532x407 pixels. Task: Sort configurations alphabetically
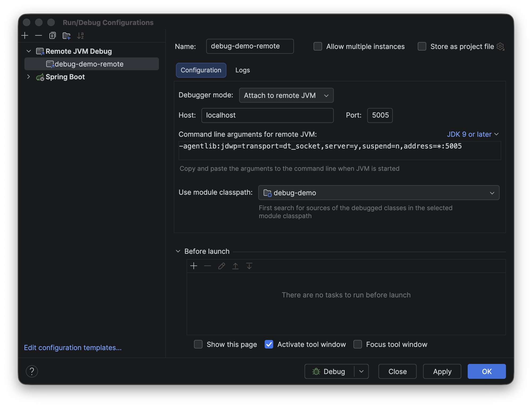(x=80, y=35)
